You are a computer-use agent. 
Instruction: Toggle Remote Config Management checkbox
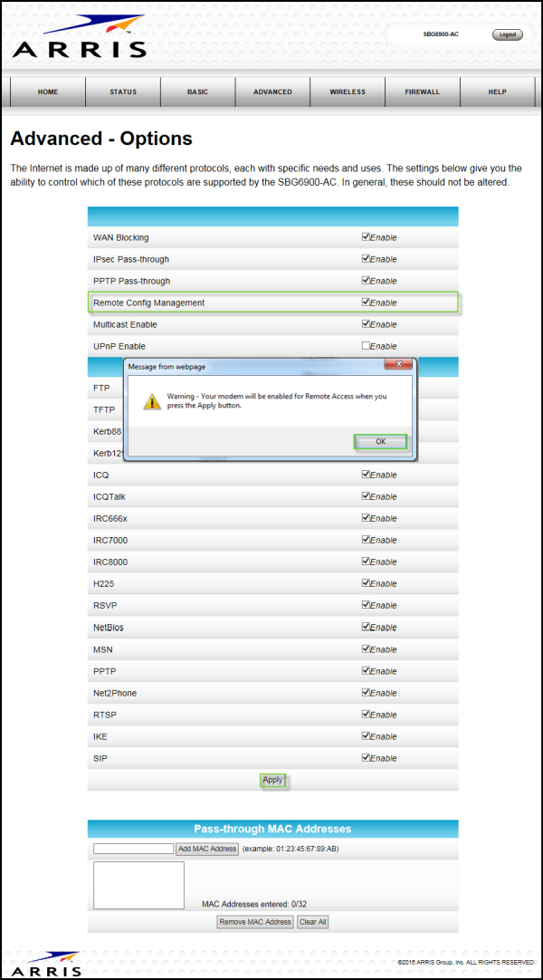click(x=366, y=303)
